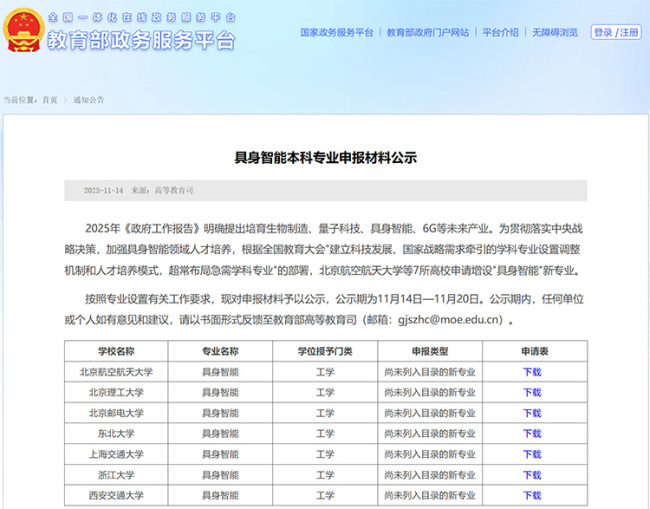
Task: Click the 学校名称 table column header
Action: 116,351
